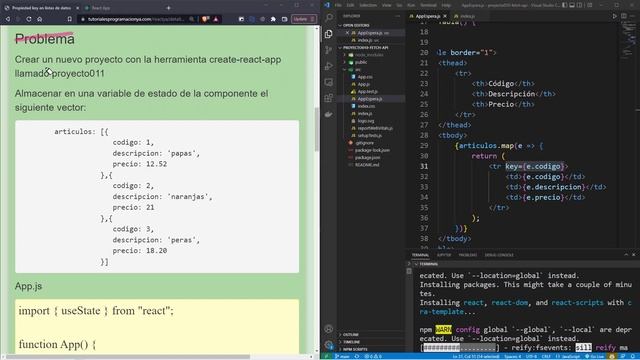Open the Edit menu in VS Code
Screen dimensions: 640x360
point(350,5)
